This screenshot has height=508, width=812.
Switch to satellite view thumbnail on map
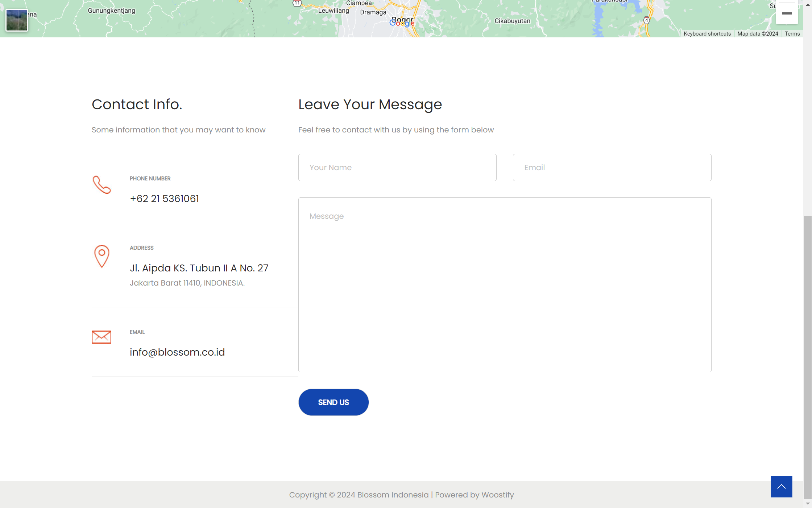(17, 20)
